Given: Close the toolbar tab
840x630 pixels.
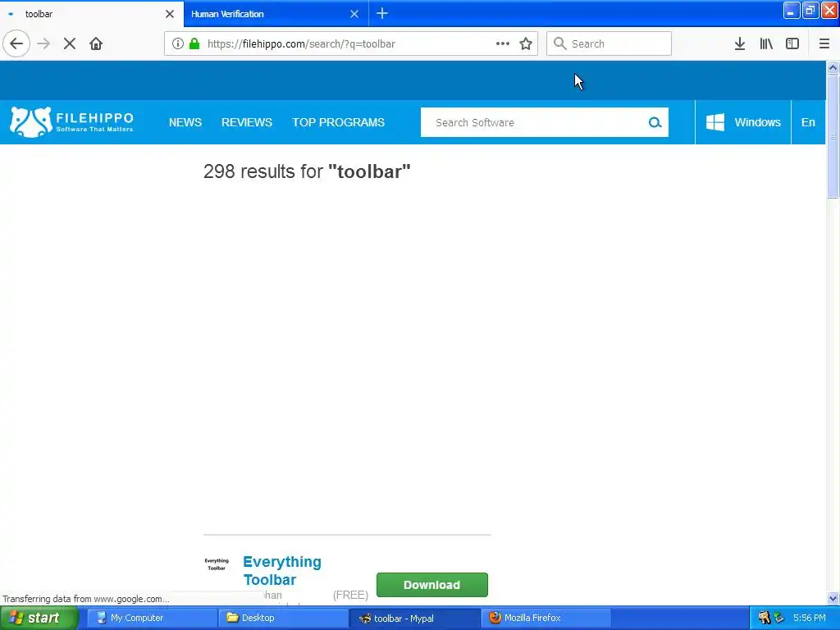Looking at the screenshot, I should [170, 13].
